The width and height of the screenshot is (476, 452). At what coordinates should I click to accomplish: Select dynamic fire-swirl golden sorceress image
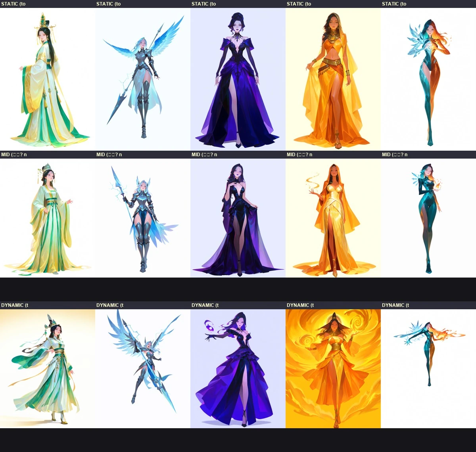point(333,369)
